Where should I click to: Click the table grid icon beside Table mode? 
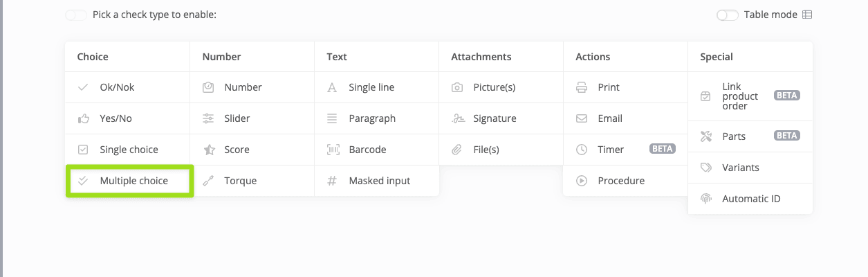click(x=807, y=15)
